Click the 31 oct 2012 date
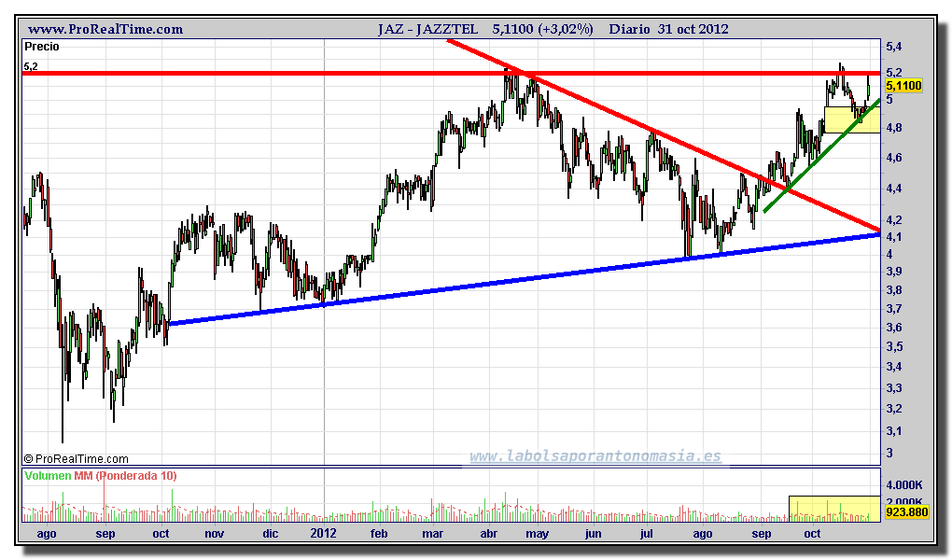 pos(693,29)
